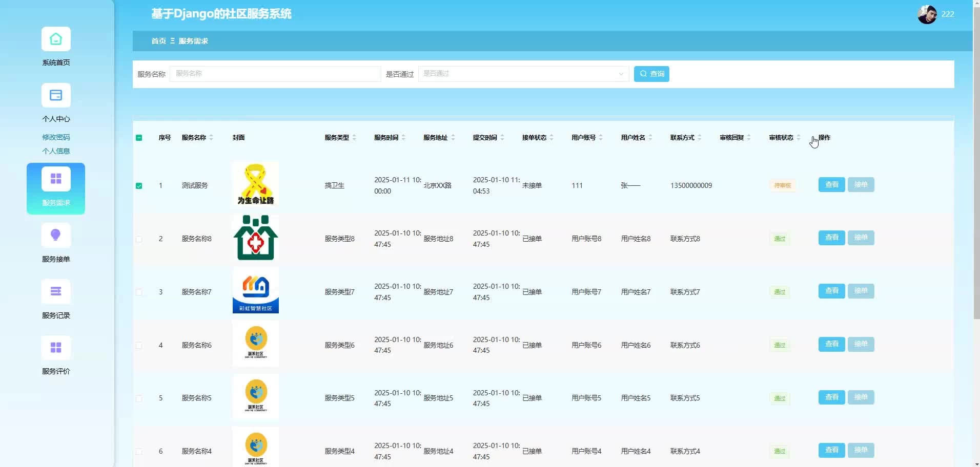Click the 查询 search button
The image size is (980, 467).
coord(651,74)
